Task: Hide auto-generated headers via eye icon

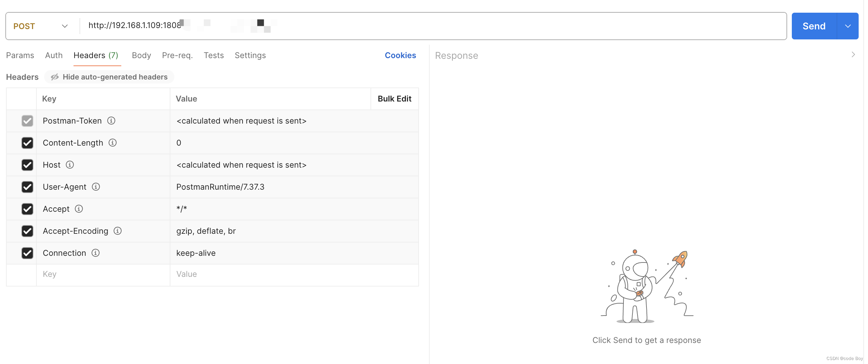Action: coord(54,77)
